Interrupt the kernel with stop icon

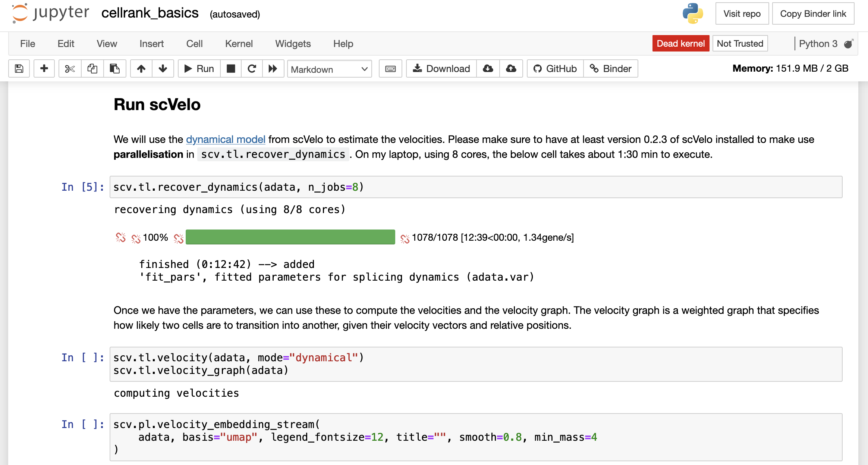click(231, 69)
